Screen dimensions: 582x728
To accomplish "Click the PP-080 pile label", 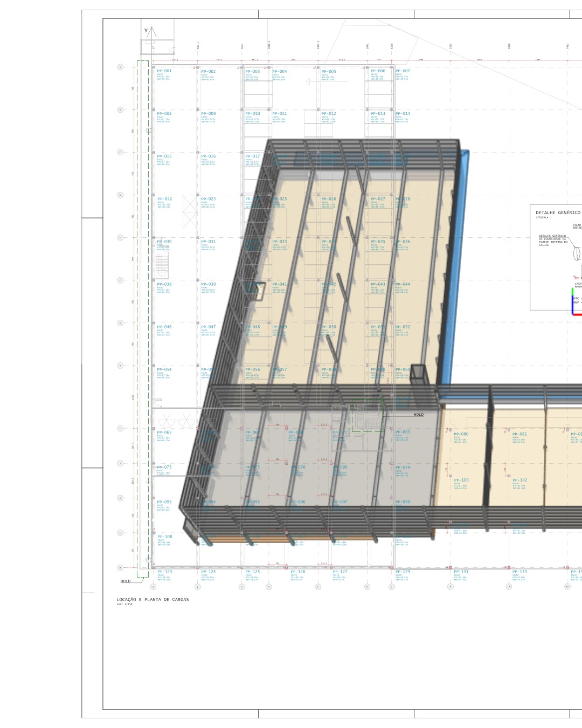I will [461, 434].
